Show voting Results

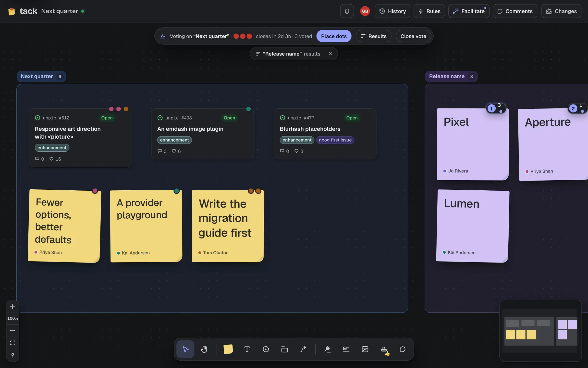click(373, 36)
